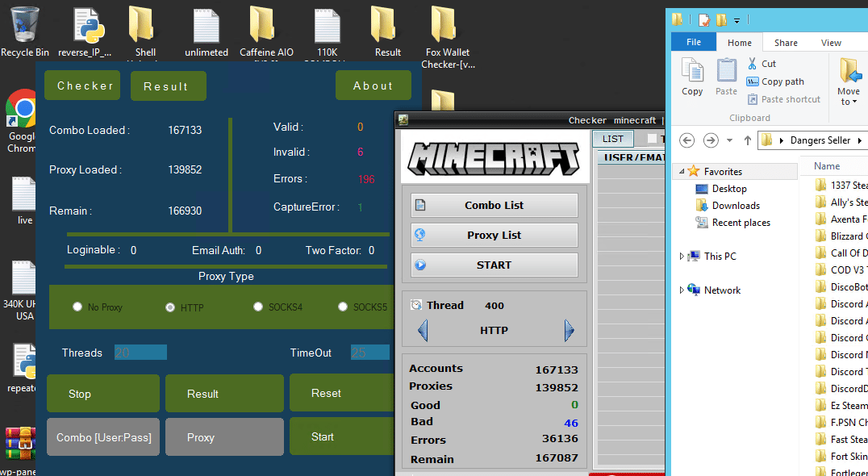Choose the SOCKS4 proxy type option
The image size is (868, 476).
(x=258, y=307)
